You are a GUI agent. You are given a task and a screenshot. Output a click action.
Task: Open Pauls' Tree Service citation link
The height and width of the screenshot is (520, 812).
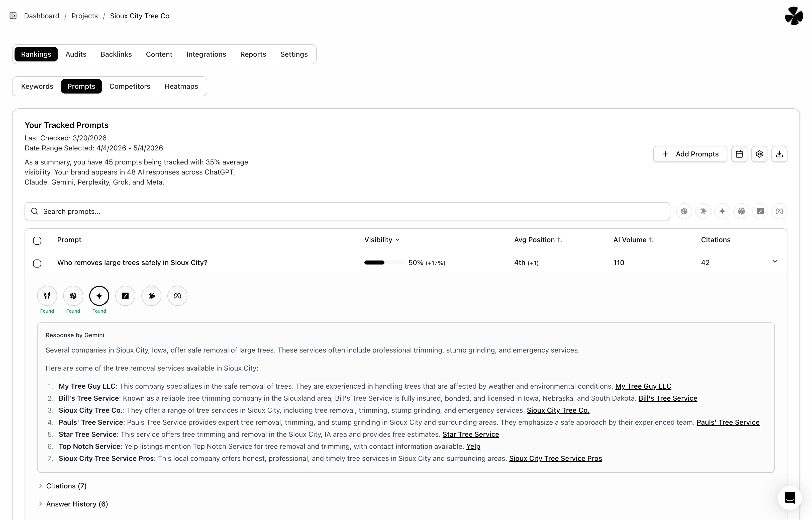(728, 422)
